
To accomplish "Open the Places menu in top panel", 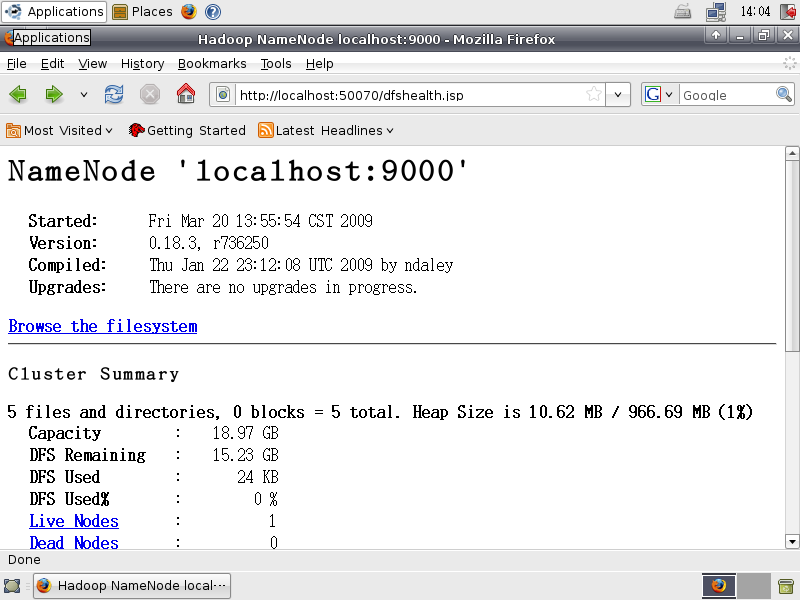I will (x=142, y=11).
